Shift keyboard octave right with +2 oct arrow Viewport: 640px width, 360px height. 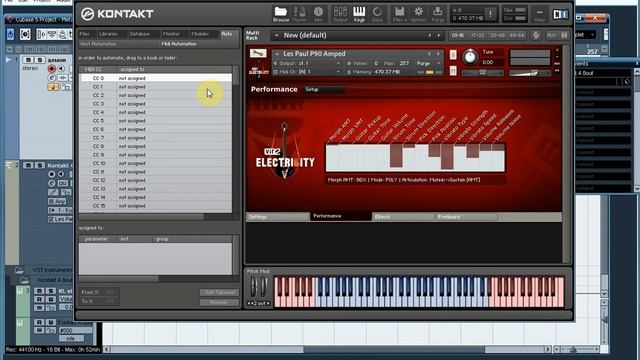(x=268, y=303)
